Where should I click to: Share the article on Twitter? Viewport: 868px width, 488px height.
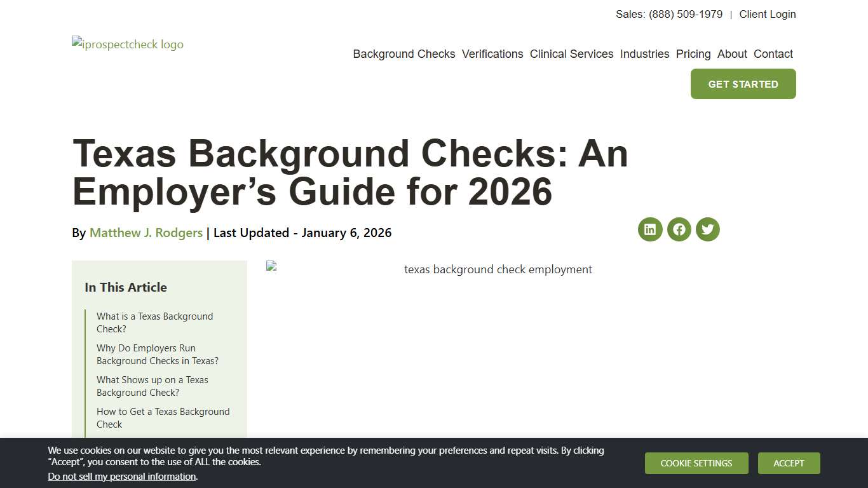707,229
